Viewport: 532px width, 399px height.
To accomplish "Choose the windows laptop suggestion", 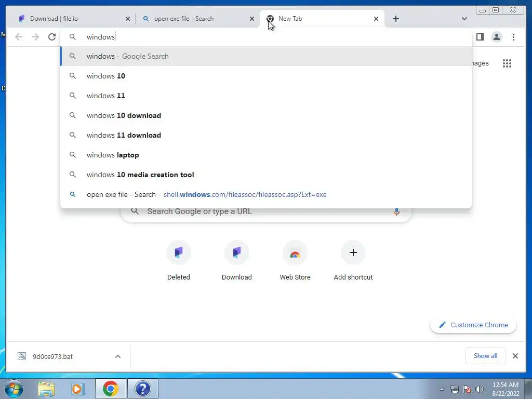I will click(266, 155).
